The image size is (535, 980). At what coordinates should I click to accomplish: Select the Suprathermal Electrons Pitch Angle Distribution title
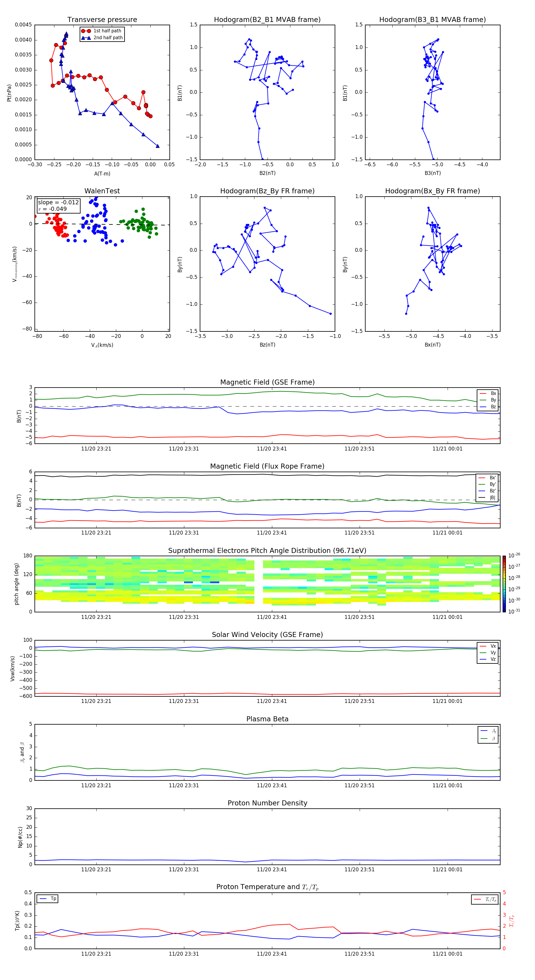[x=267, y=551]
